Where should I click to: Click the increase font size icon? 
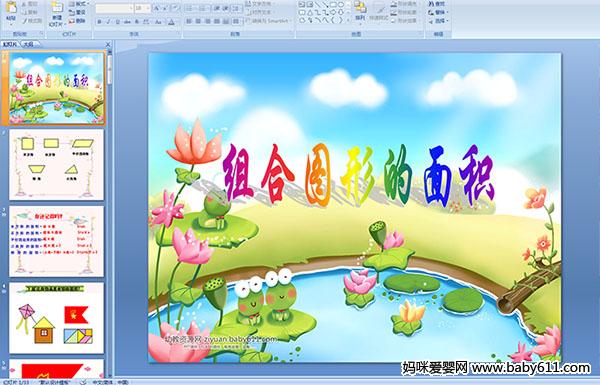(157, 8)
